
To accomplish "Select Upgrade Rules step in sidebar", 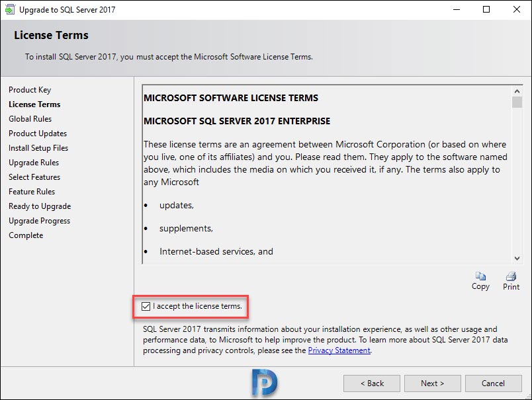I will [x=34, y=163].
